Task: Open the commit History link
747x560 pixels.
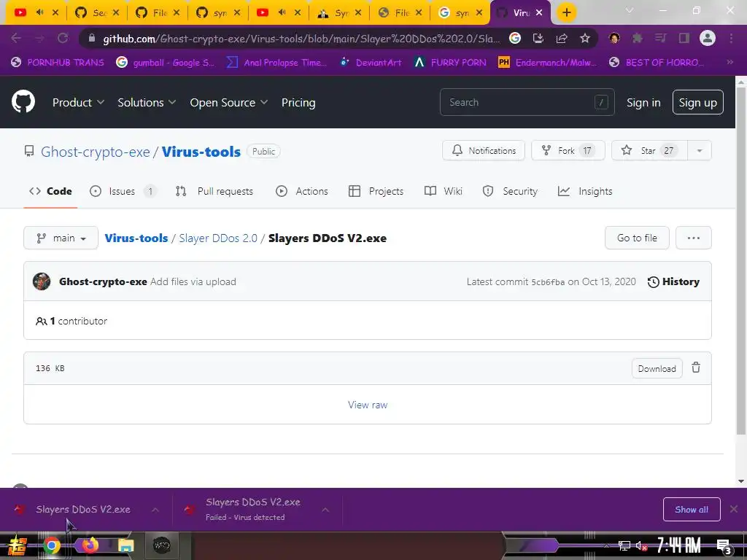Action: click(x=673, y=281)
